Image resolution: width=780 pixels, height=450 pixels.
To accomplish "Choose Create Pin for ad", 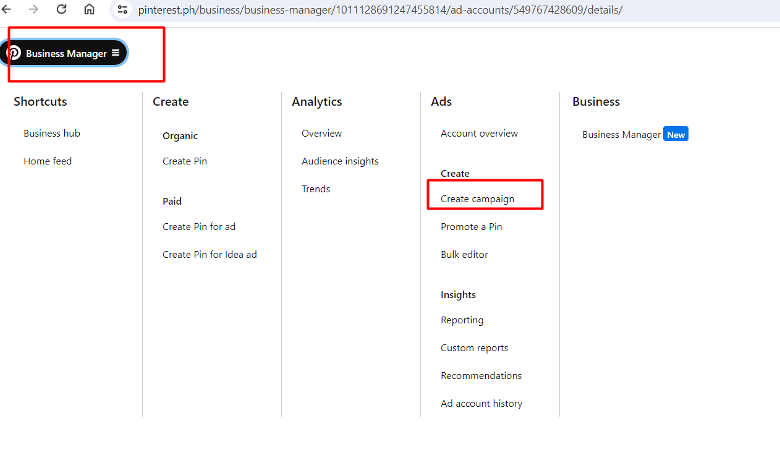I will click(199, 227).
